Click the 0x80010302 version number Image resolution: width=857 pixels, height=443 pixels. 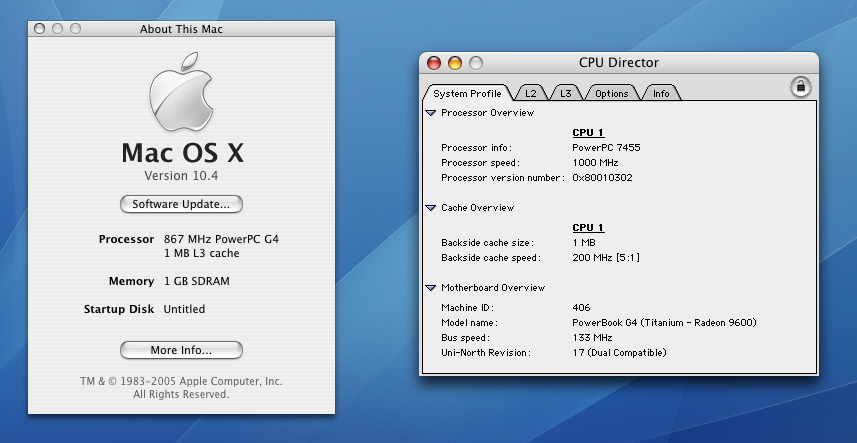[602, 178]
